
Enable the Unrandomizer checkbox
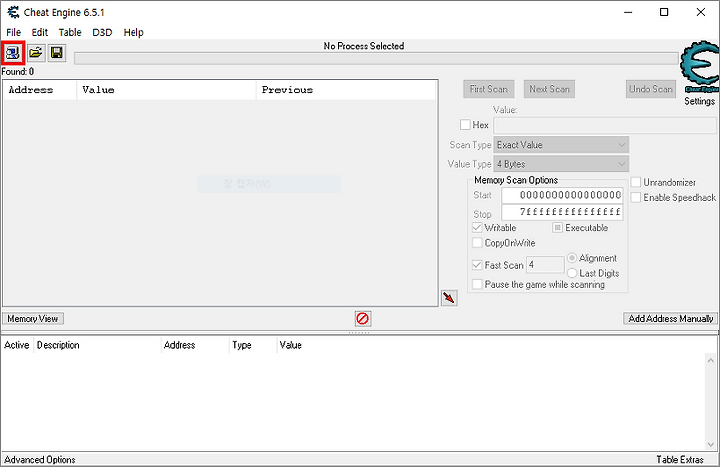636,182
